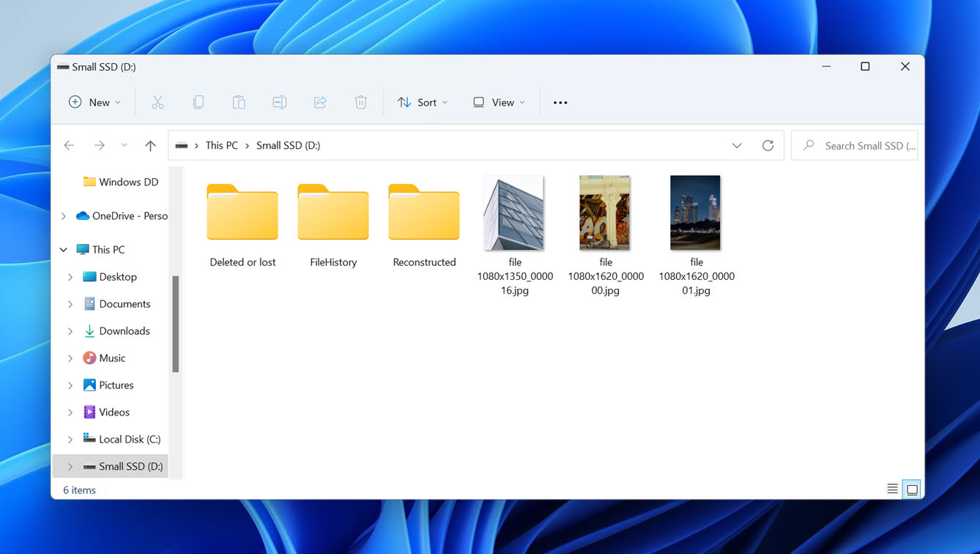The width and height of the screenshot is (980, 554).
Task: Open Local Disk (C:) in sidebar
Action: (x=122, y=440)
